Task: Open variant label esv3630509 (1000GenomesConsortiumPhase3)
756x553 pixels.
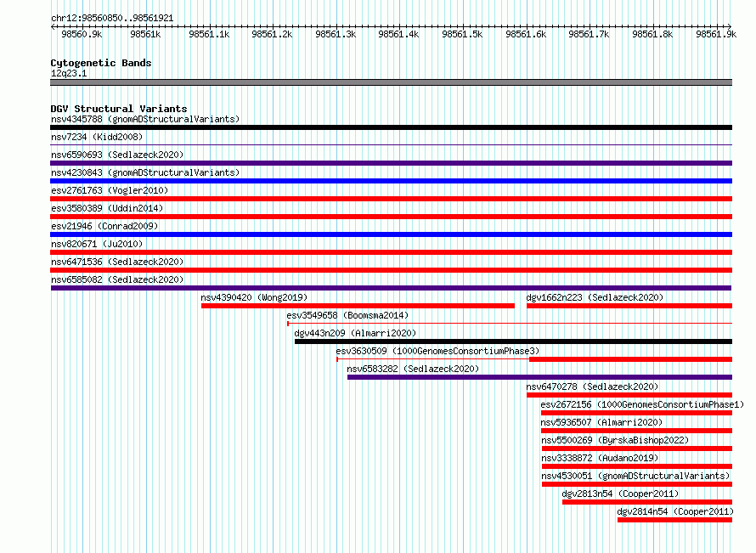Action: pyautogui.click(x=437, y=351)
